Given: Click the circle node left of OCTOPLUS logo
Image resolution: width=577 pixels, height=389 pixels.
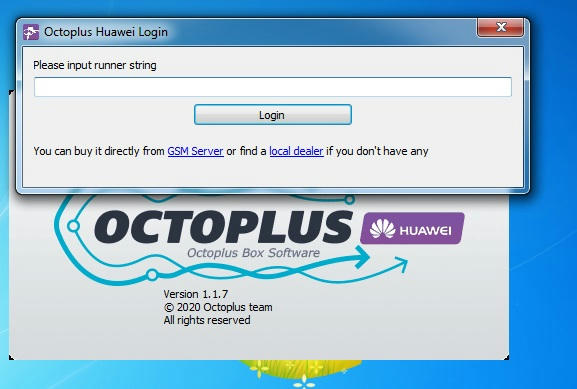Looking at the screenshot, I should pos(73,226).
